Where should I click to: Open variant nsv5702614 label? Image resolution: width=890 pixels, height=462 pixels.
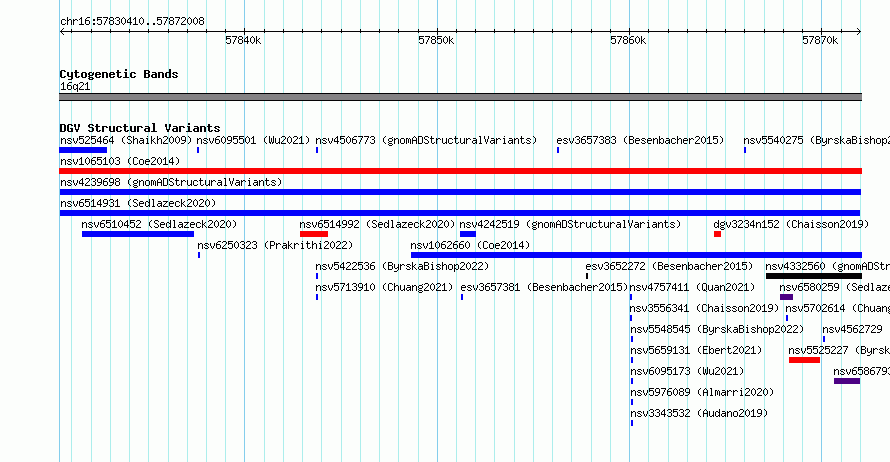coord(838,308)
